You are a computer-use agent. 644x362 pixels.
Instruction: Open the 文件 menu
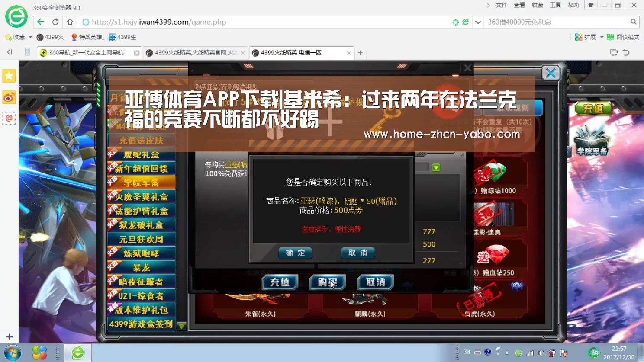502,5
